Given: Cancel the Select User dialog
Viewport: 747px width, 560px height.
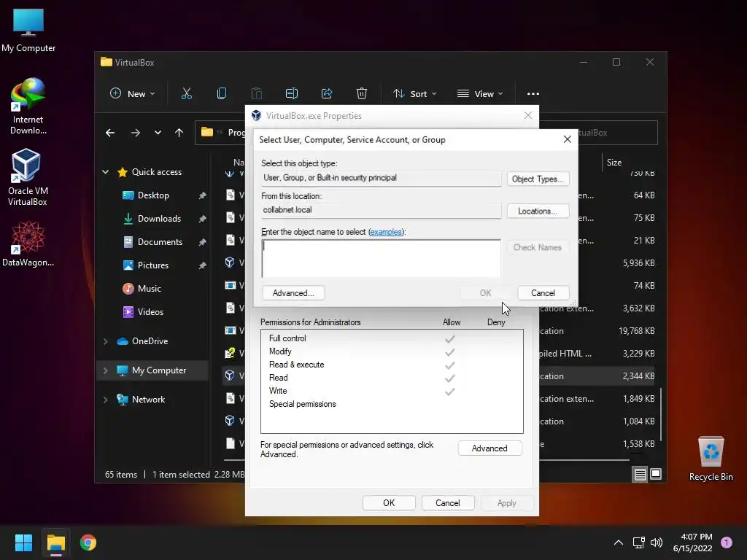Looking at the screenshot, I should tap(543, 293).
